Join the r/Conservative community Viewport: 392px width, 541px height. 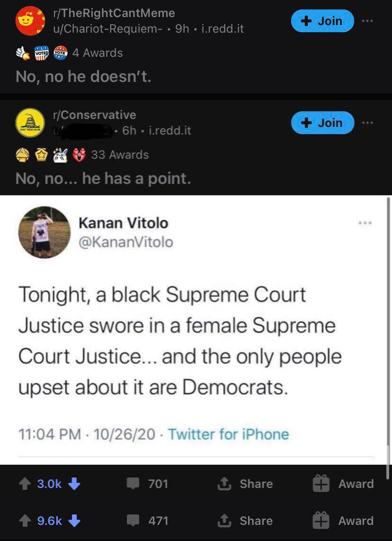click(x=322, y=123)
